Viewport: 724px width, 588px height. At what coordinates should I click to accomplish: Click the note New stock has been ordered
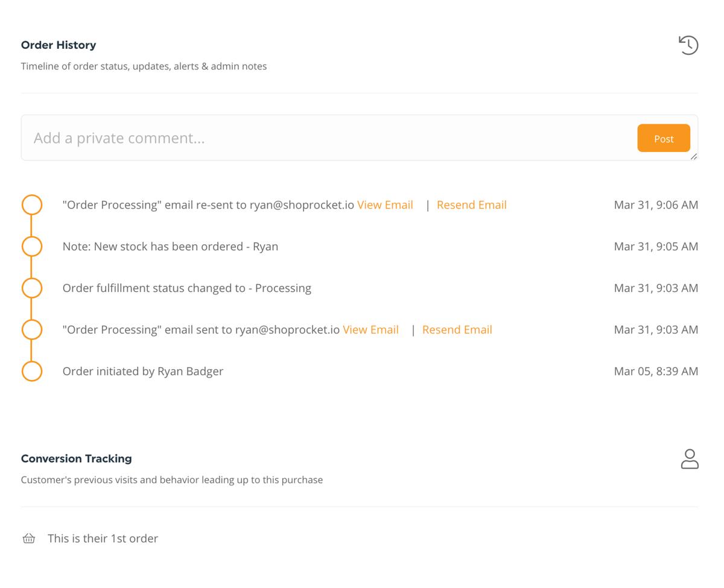click(170, 247)
